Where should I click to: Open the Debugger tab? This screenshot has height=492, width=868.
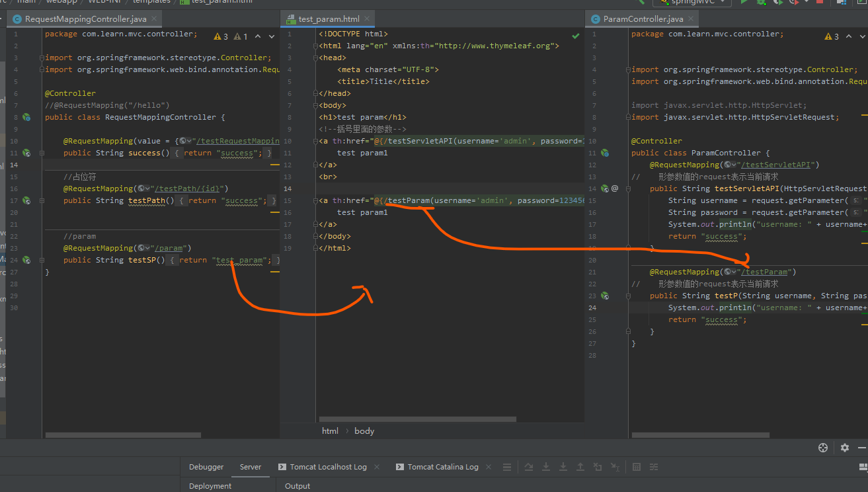coord(206,467)
